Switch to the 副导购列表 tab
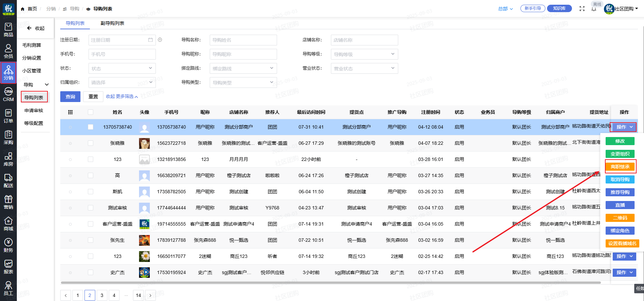644x301 pixels. tap(112, 23)
